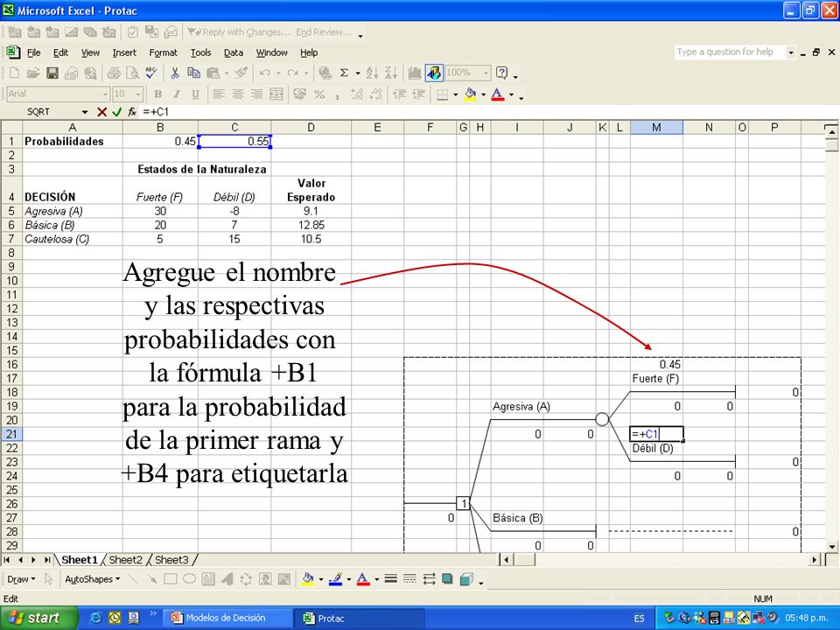Click the Format Painter brush icon
The image size is (840, 630).
(241, 73)
